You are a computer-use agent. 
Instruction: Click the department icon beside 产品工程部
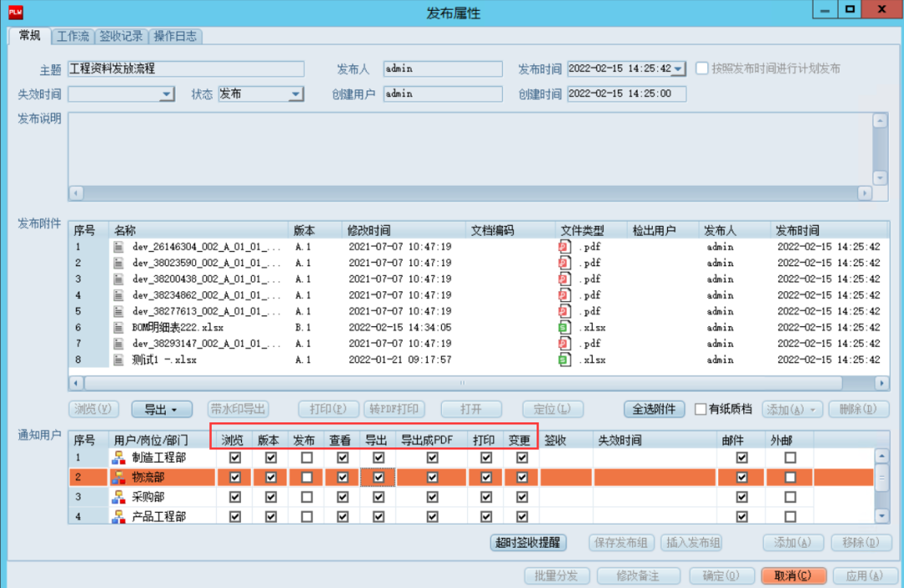118,516
